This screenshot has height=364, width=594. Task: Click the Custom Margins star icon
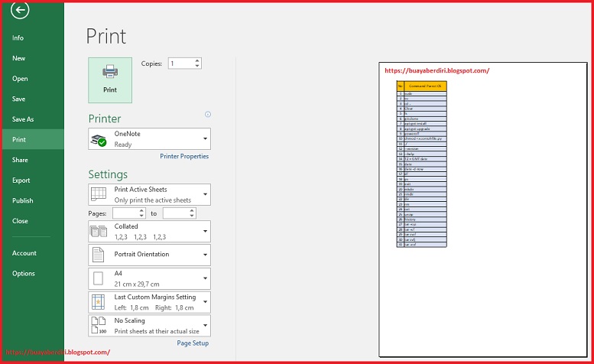pos(98,302)
